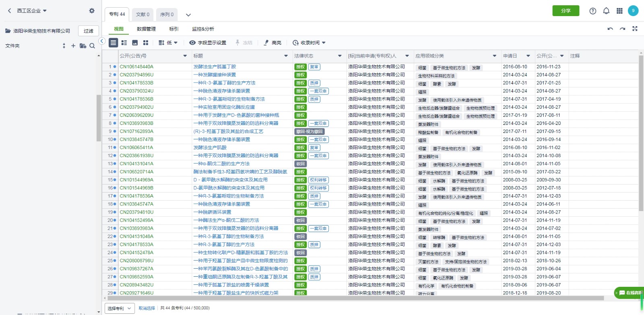Redo the last action
Image resolution: width=644 pixels, height=315 pixels.
coord(623,29)
